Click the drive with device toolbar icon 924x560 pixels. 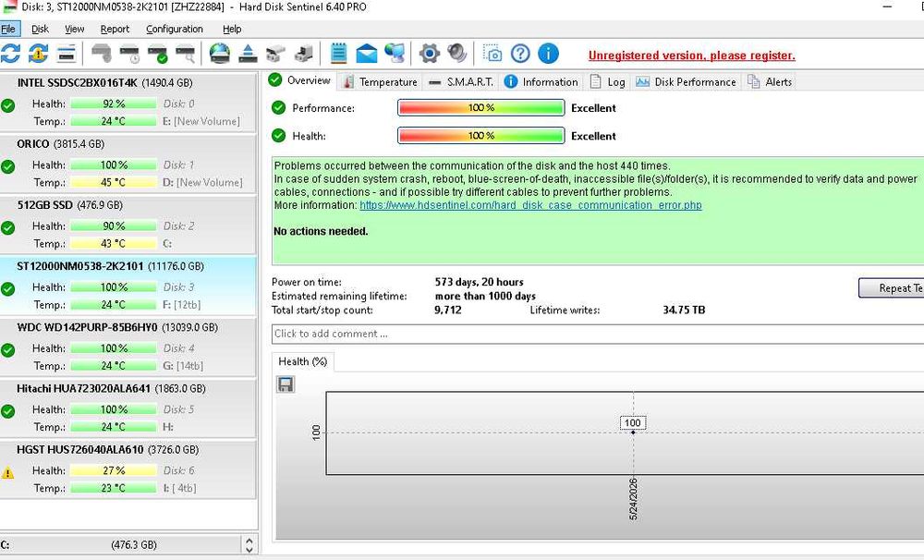click(304, 54)
